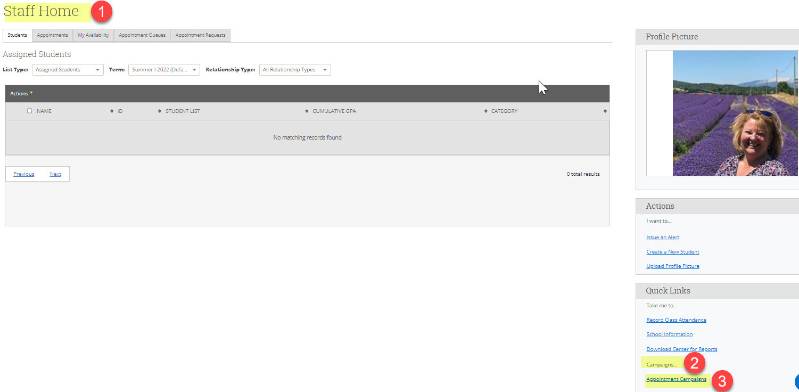The width and height of the screenshot is (799, 392).
Task: Open the Appointment Requests tab
Action: (x=200, y=35)
